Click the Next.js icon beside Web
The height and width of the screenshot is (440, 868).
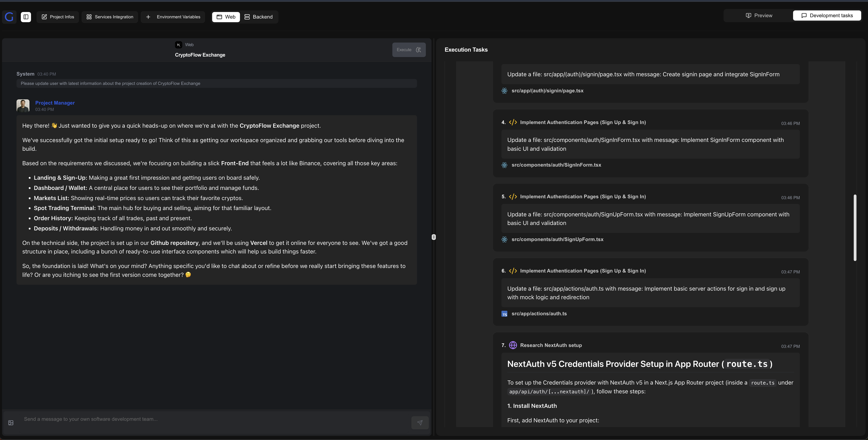[179, 45]
